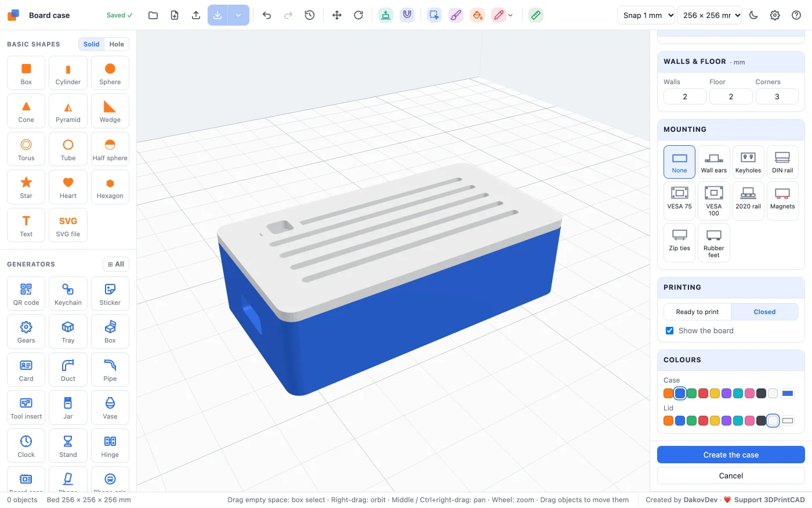The image size is (812, 508).
Task: Switch basic shapes to Hole mode
Action: pos(117,44)
